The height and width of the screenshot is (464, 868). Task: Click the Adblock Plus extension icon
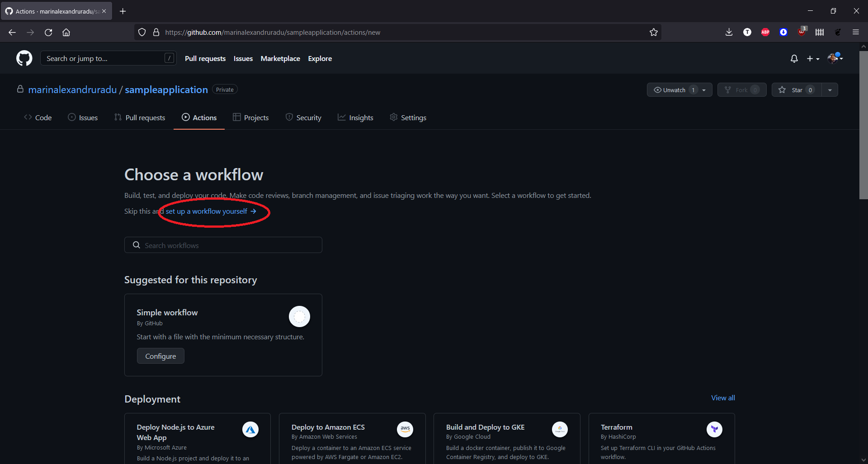765,32
